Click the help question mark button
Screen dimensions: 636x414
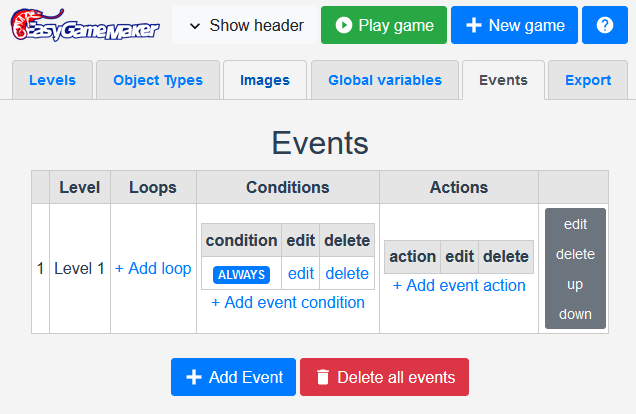[605, 25]
